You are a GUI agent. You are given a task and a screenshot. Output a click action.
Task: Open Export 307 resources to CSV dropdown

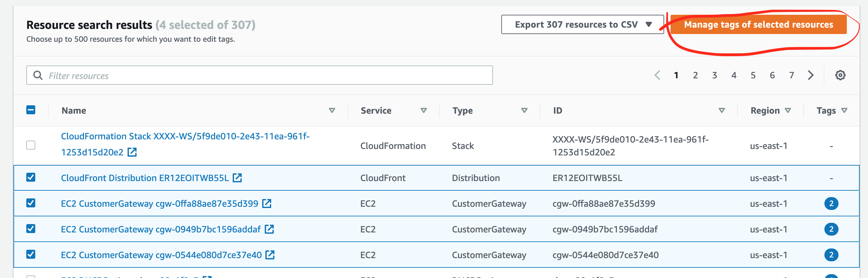(x=582, y=24)
